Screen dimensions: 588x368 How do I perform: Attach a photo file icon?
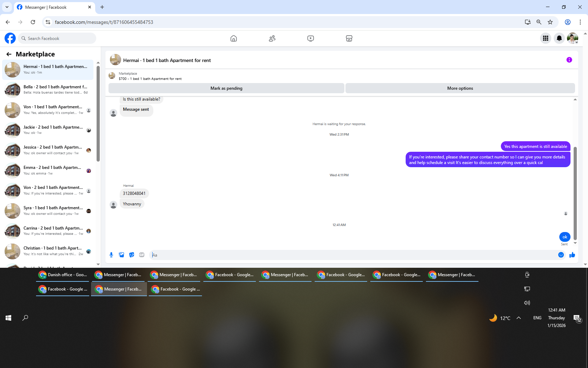[x=121, y=255]
